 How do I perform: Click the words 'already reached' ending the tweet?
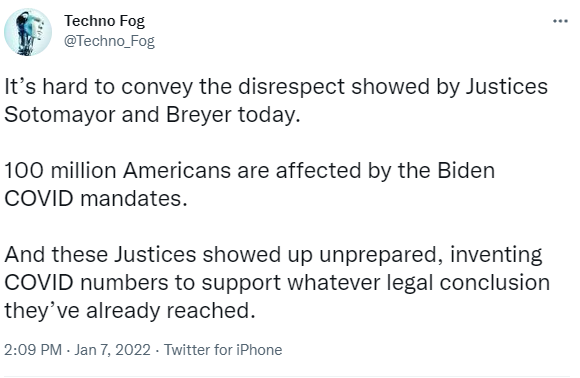pyautogui.click(x=171, y=310)
